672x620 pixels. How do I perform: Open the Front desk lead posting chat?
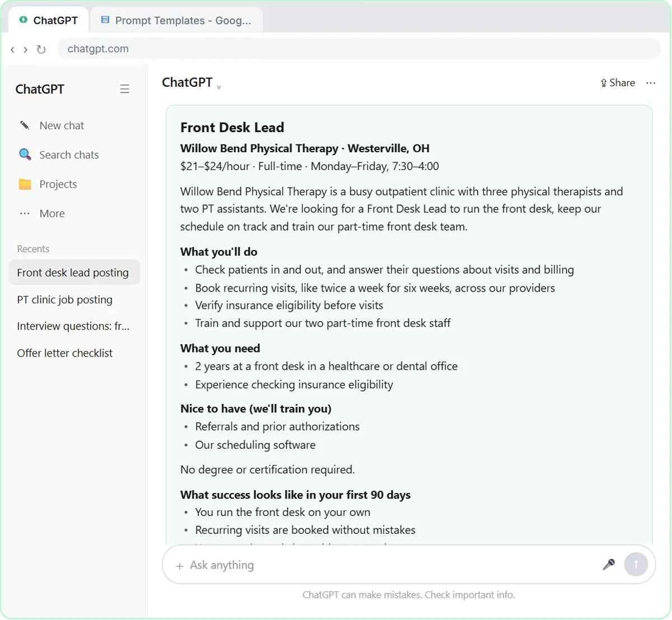[74, 273]
